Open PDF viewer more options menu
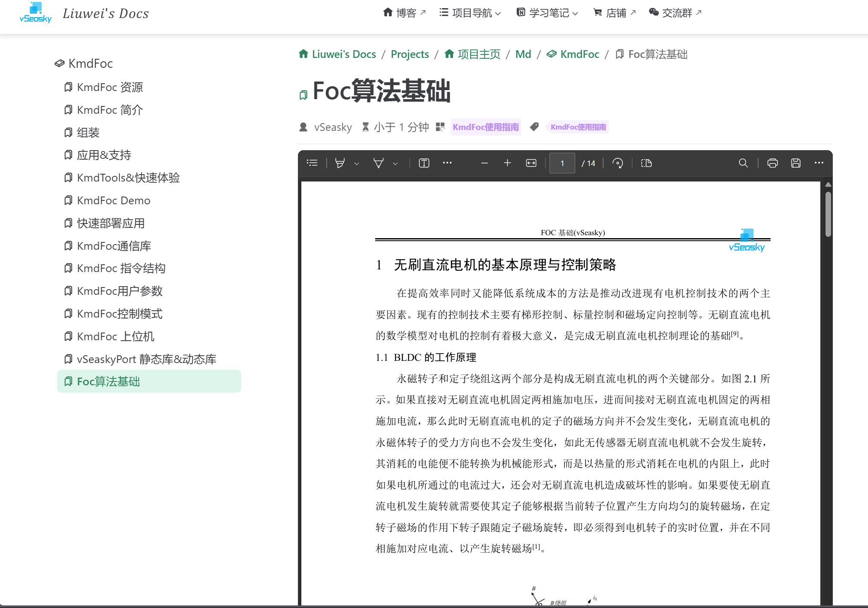 pos(819,163)
